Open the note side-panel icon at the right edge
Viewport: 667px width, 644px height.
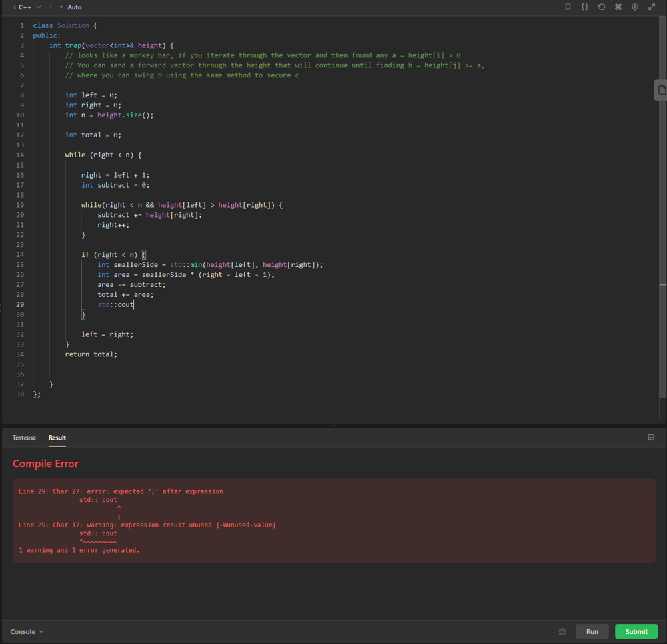coord(662,90)
